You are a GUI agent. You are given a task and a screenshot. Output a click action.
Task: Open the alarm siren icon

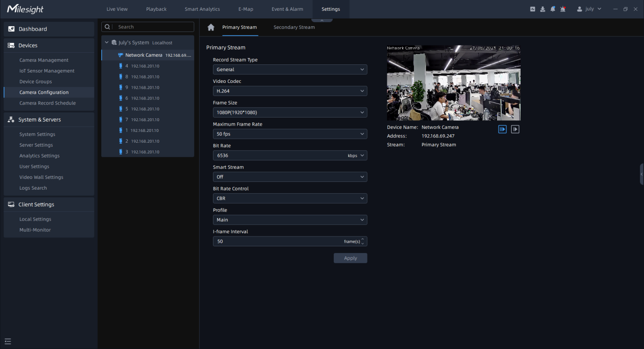coord(563,9)
